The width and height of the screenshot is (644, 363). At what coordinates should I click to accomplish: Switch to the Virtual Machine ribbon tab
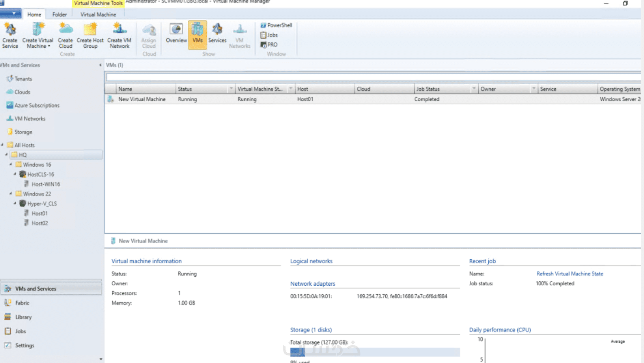pyautogui.click(x=98, y=15)
